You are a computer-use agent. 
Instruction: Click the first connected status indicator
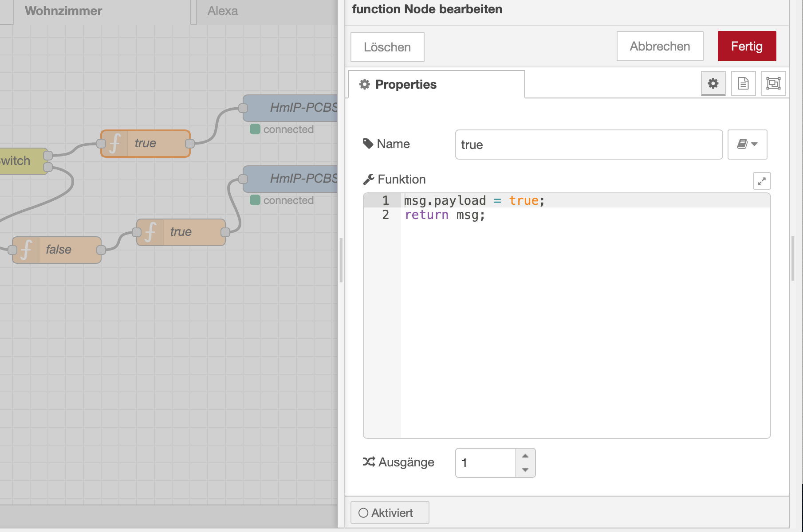pos(255,129)
